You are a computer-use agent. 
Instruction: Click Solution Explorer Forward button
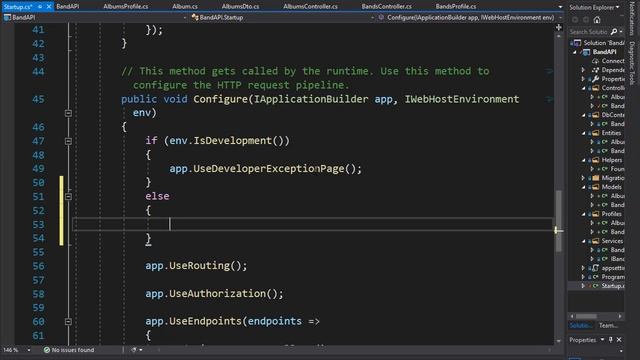pos(586,20)
